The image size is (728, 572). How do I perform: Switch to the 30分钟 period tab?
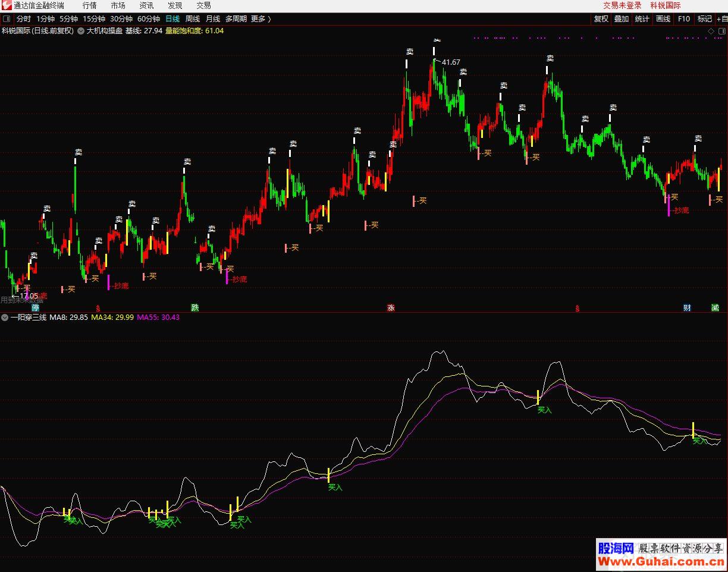[x=121, y=19]
